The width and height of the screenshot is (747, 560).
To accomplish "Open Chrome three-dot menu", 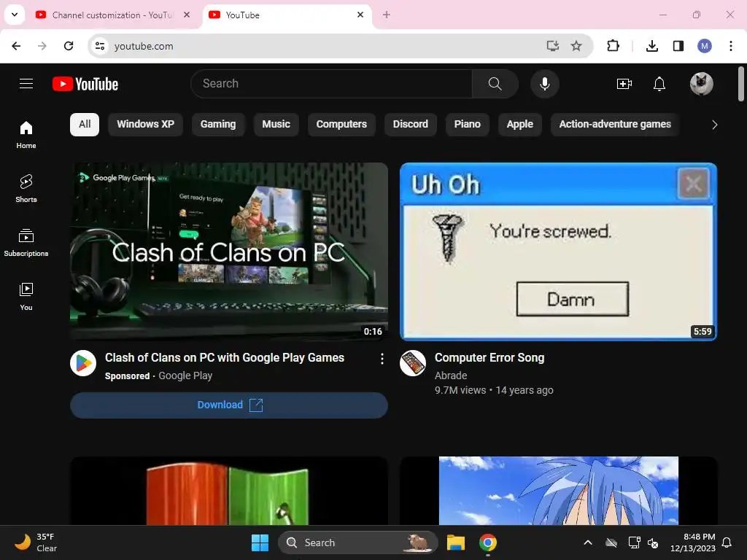I will (731, 46).
